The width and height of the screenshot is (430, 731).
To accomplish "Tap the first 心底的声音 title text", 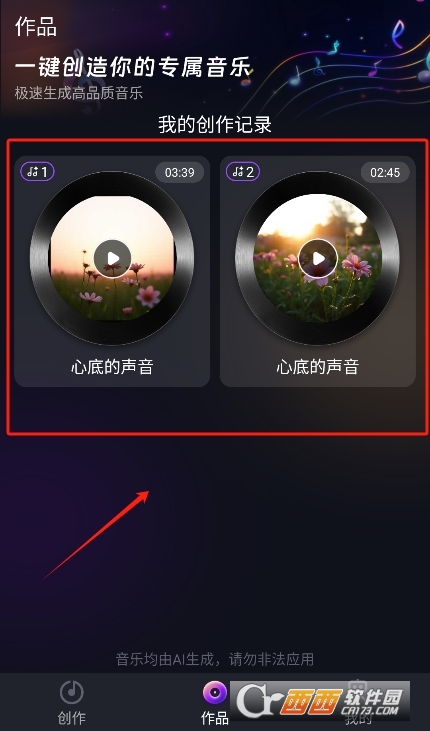I will click(112, 367).
